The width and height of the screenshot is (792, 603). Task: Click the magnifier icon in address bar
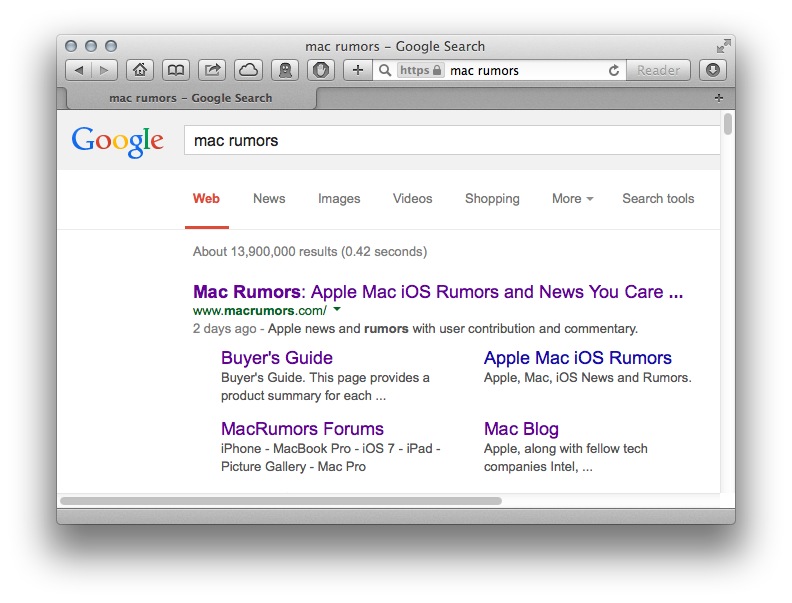point(385,70)
